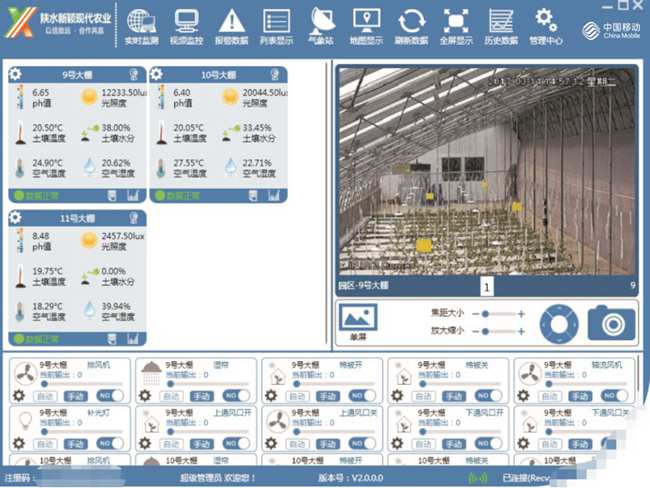The image size is (650, 488).
Task: Click the document icon at bottom of 9号大棚 sensor card
Action: click(112, 196)
